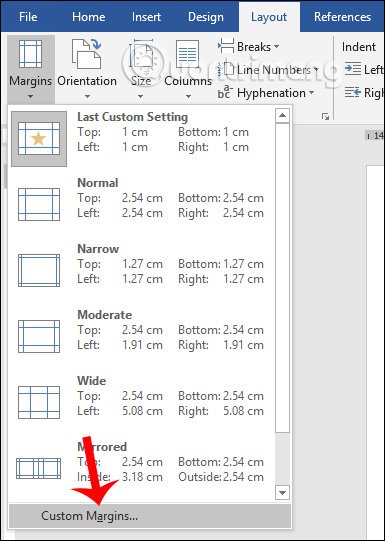Select Last Custom Setting star thumbnail
Screen dimensions: 385x541
click(39, 139)
